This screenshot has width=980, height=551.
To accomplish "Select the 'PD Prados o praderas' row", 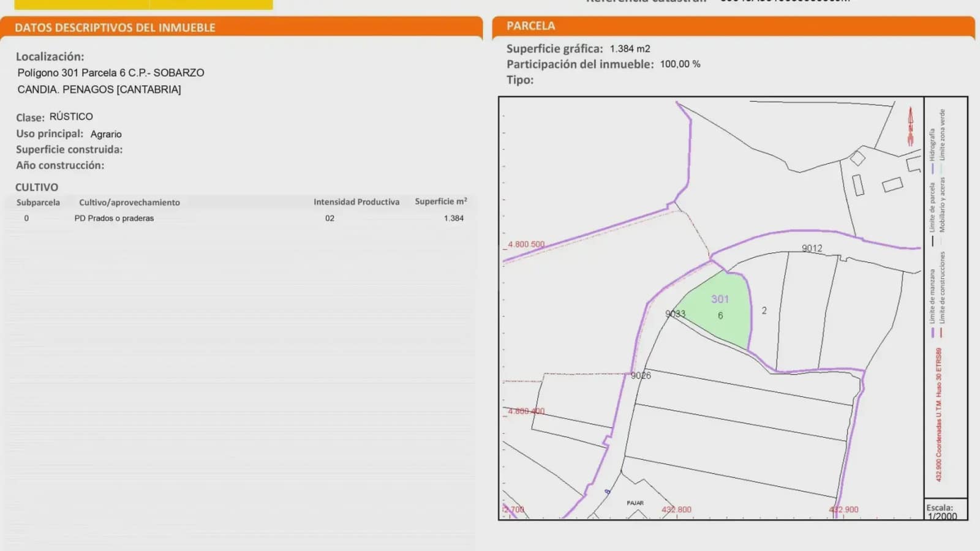I will pyautogui.click(x=114, y=219).
